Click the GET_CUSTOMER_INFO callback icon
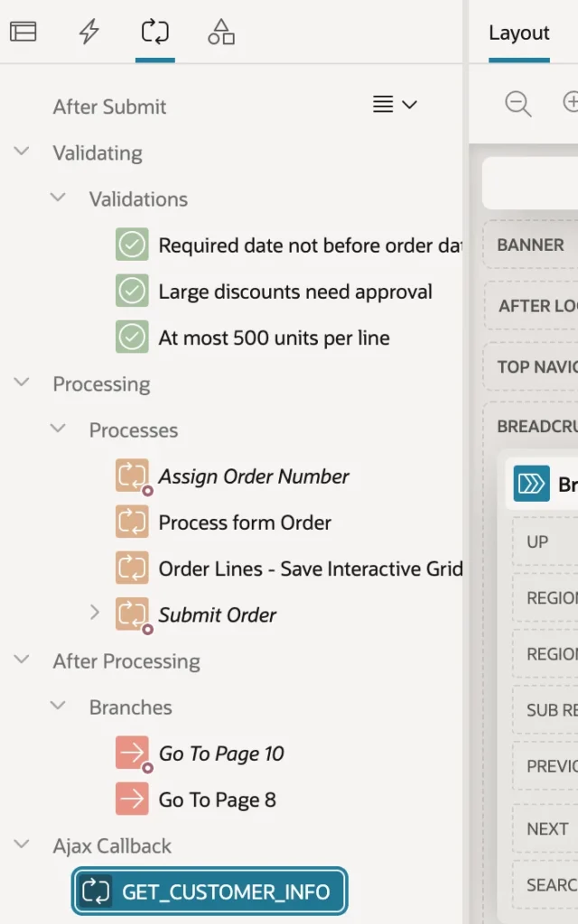The width and height of the screenshot is (578, 924). click(x=96, y=891)
